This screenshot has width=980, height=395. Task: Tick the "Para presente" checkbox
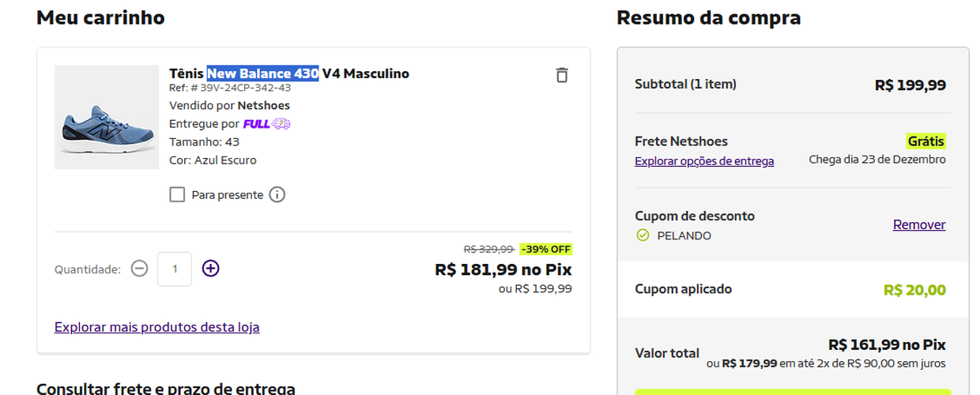[x=177, y=194]
